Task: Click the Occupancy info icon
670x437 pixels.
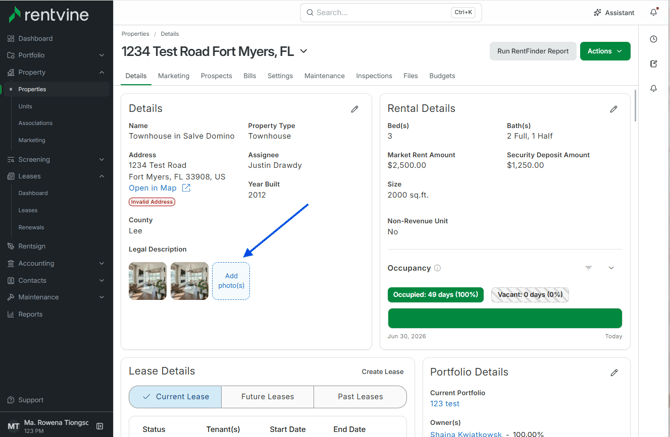Action: click(x=438, y=268)
